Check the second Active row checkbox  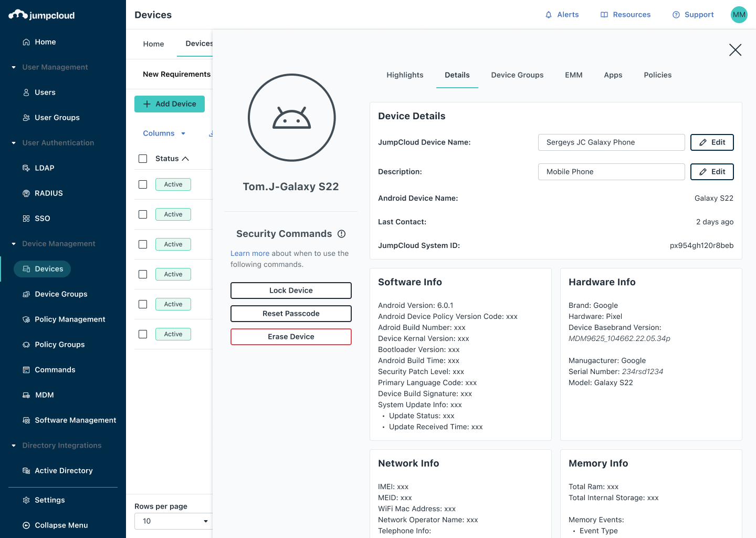[x=143, y=214]
